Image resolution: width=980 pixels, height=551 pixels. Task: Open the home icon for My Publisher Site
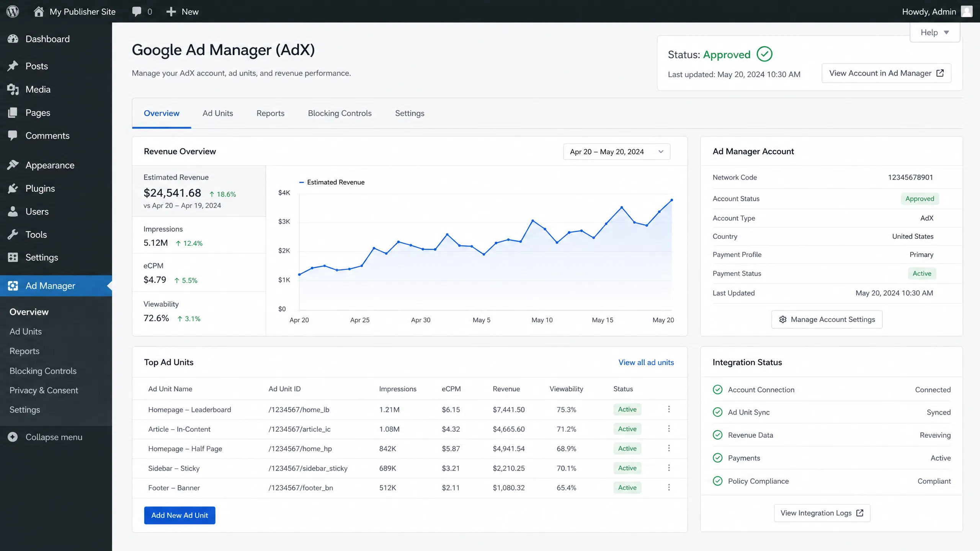coord(38,11)
